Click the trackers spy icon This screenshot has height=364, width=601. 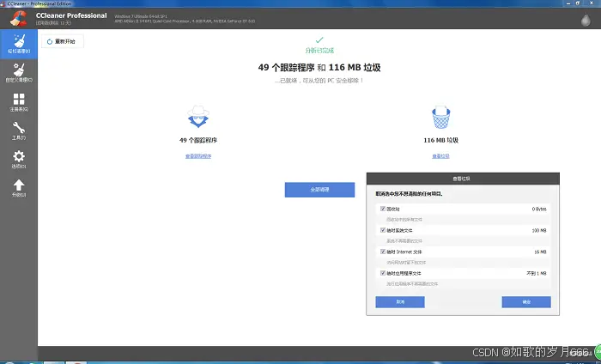(198, 117)
